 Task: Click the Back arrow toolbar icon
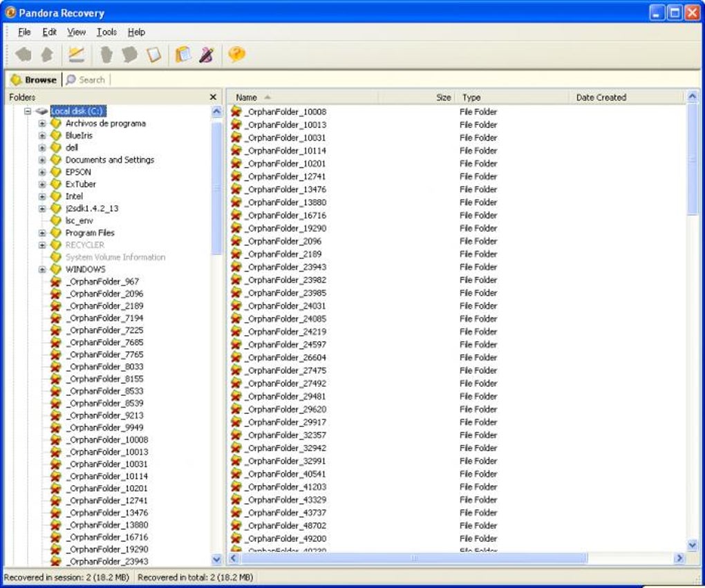23,55
